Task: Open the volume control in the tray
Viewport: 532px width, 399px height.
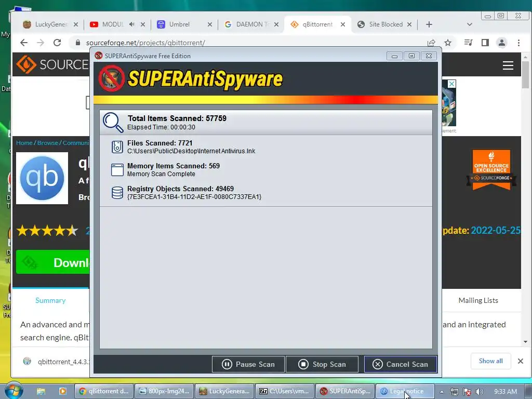Action: tap(479, 392)
